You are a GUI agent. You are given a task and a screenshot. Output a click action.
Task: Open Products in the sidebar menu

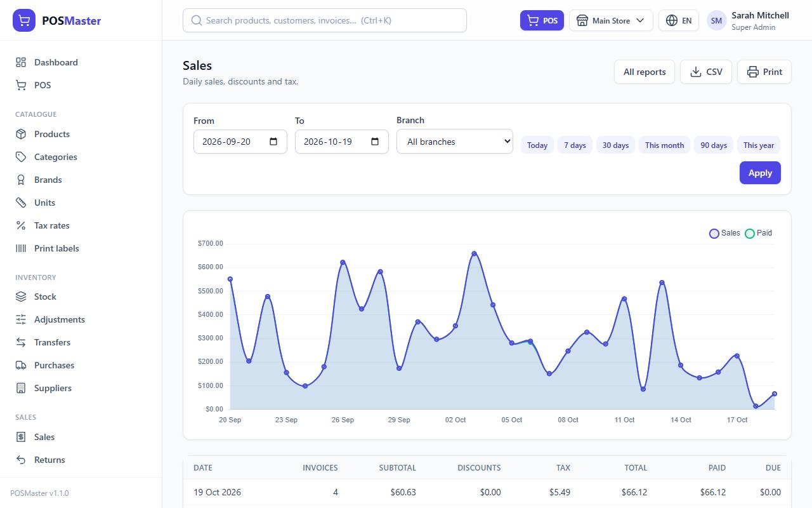point(81,134)
